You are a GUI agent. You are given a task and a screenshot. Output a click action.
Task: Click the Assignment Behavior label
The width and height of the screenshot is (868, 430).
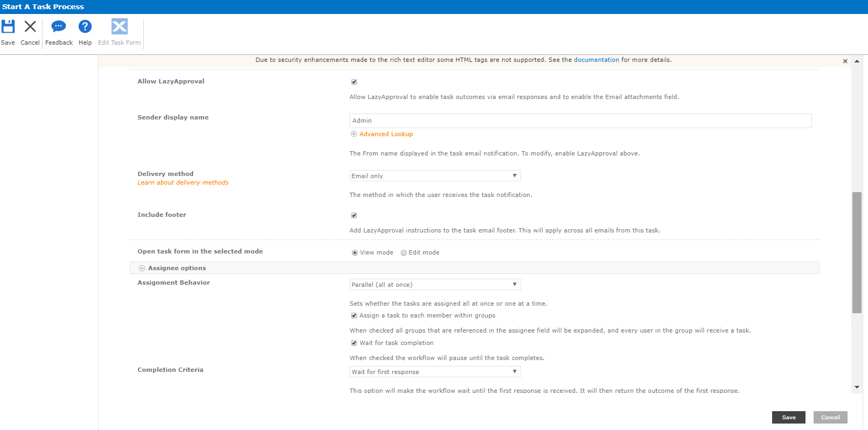(x=173, y=283)
